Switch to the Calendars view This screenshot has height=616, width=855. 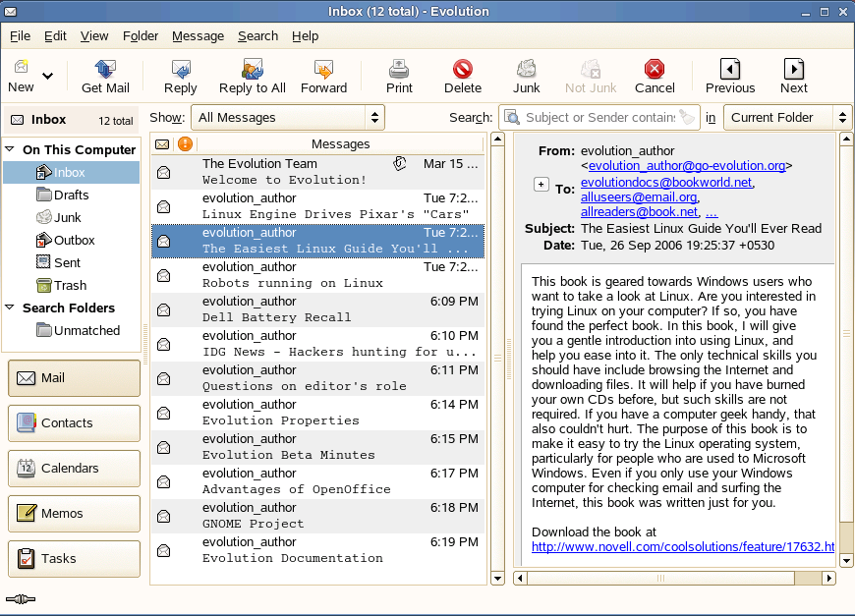(74, 469)
